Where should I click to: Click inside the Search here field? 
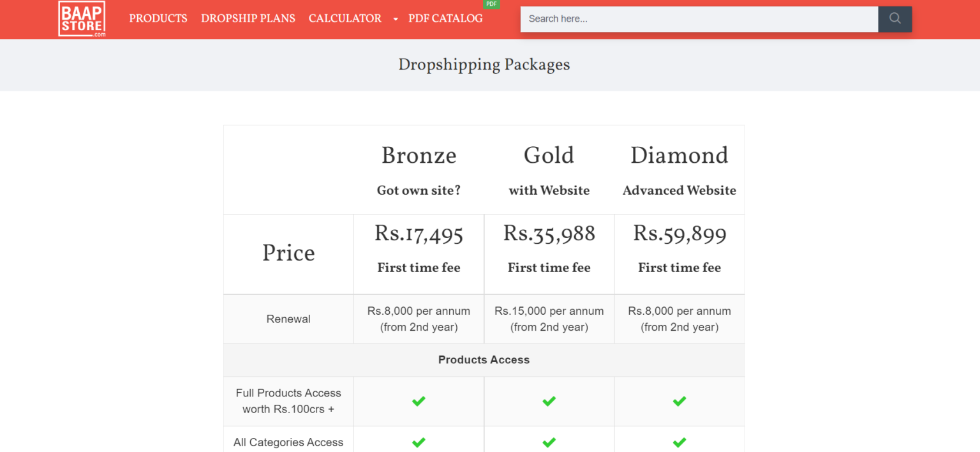click(699, 19)
